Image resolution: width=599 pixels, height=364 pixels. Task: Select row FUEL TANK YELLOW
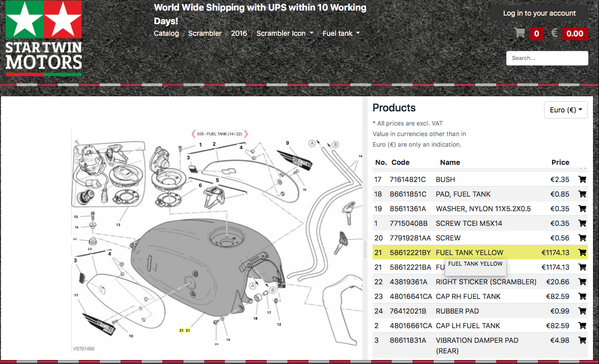(x=480, y=253)
